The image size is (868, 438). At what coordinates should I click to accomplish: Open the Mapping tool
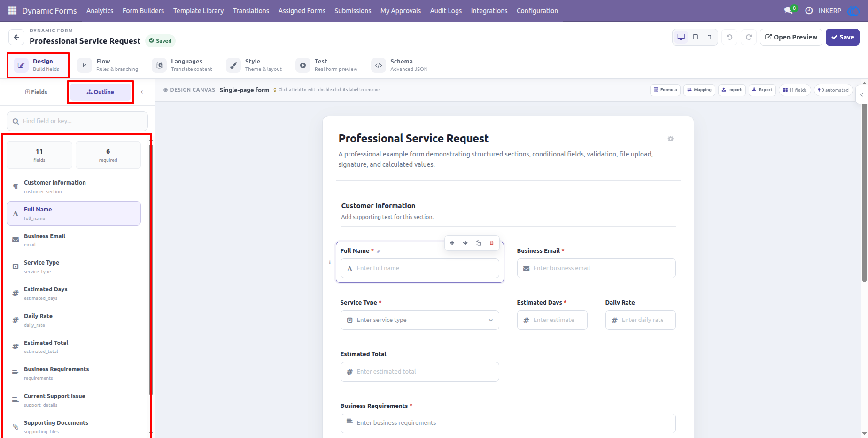699,90
